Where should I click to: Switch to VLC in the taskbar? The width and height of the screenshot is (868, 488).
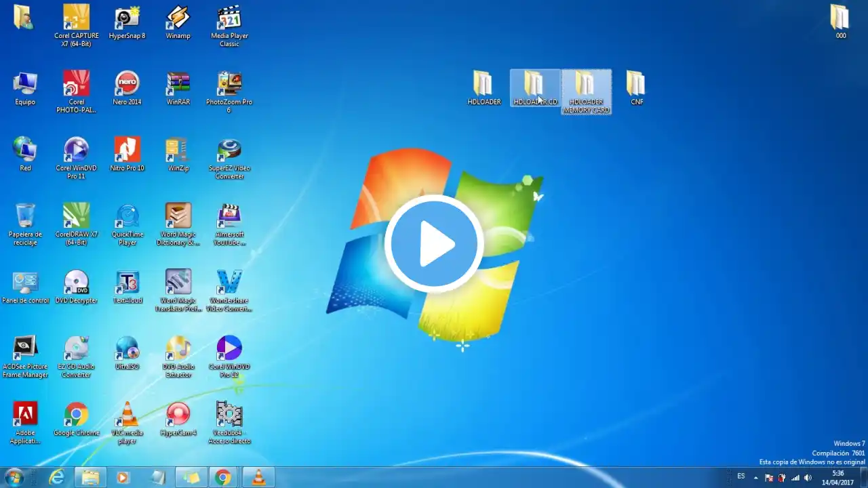(x=258, y=477)
